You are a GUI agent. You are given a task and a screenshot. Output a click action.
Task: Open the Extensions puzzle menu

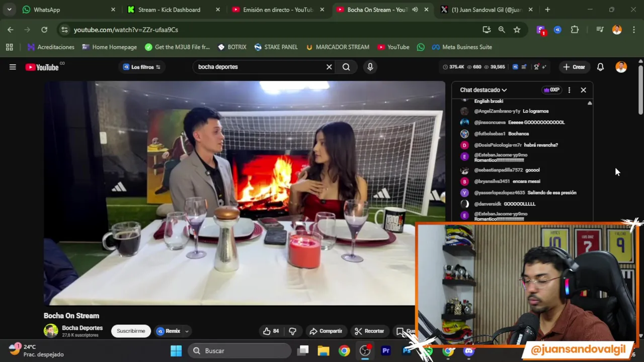click(x=575, y=30)
